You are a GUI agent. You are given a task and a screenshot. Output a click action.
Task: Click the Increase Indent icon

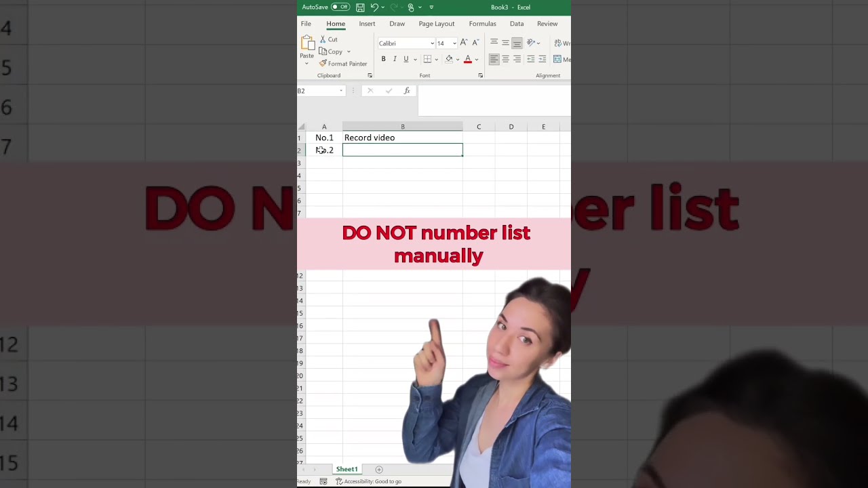click(x=542, y=59)
